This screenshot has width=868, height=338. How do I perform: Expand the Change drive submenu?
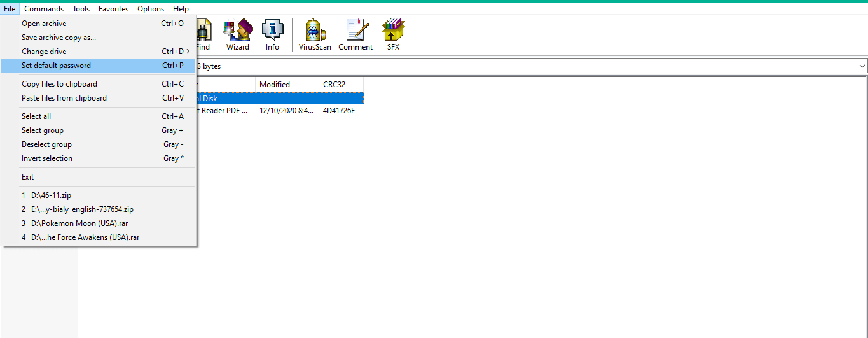tap(99, 52)
